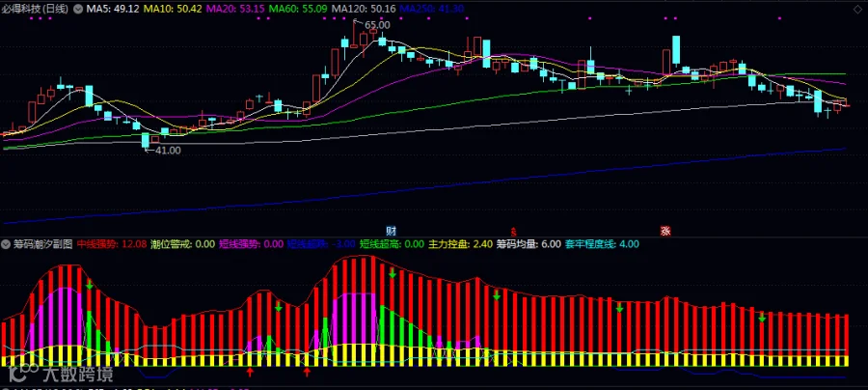Viewport: 868px width, 390px height.
Task: Click the 必得科技(日线) stock title
Action: coord(36,10)
